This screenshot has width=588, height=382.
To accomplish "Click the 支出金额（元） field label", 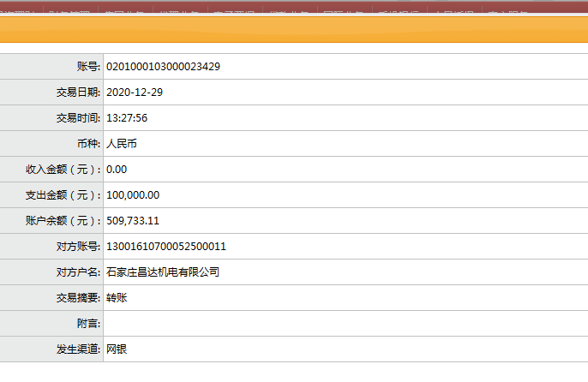I will [x=63, y=195].
